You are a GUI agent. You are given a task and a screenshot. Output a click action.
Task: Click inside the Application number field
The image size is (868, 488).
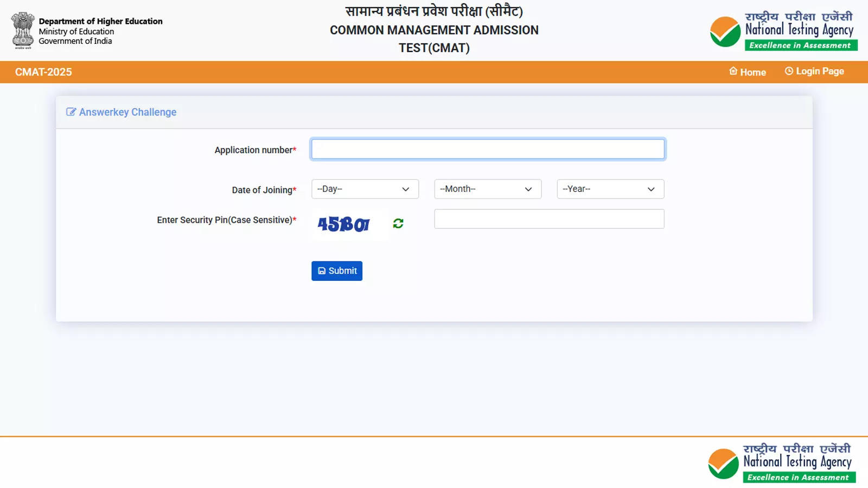coord(487,149)
